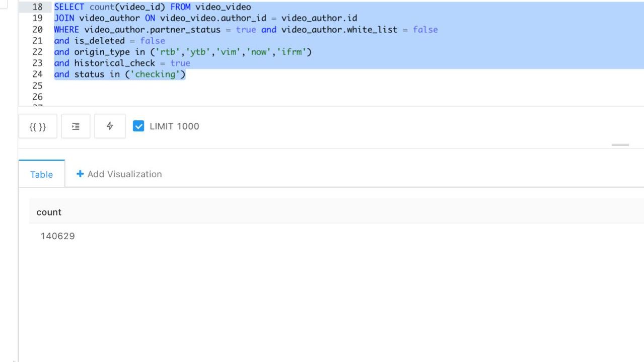
Task: Click line number 18 in gutter
Action: (38, 8)
